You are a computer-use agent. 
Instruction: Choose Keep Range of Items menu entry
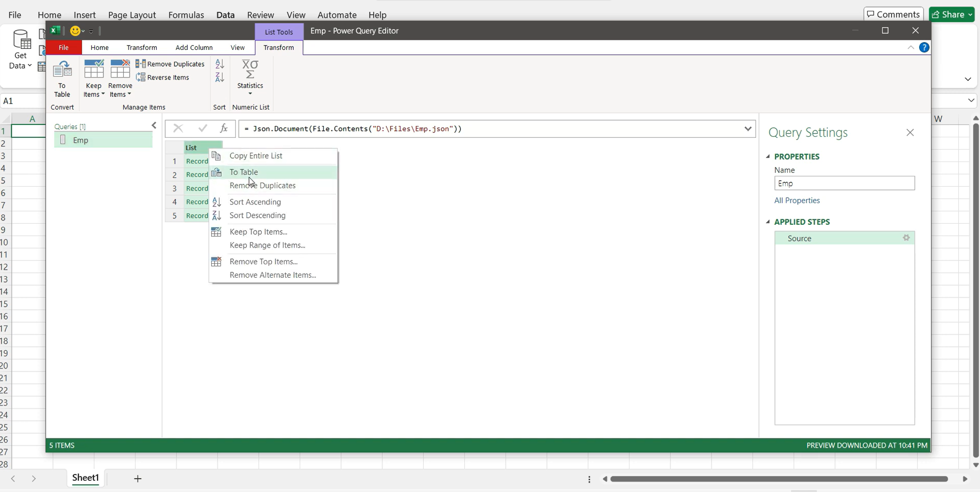click(x=273, y=245)
